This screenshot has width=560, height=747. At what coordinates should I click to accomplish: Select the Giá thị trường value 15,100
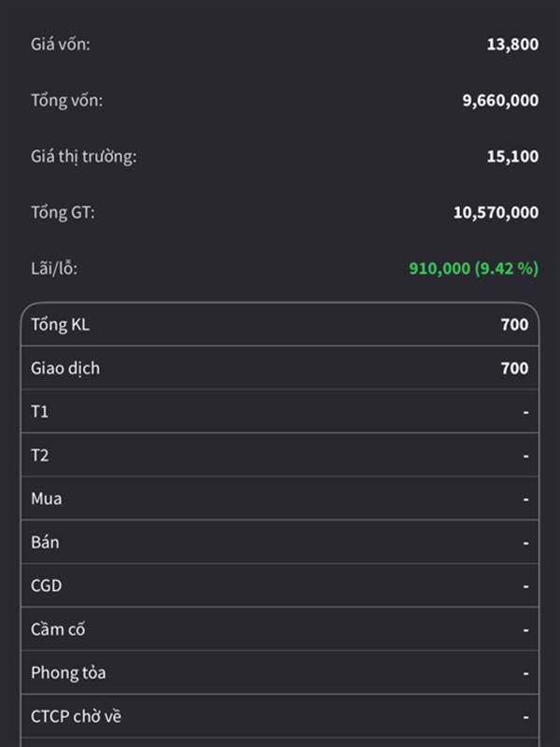pos(512,156)
